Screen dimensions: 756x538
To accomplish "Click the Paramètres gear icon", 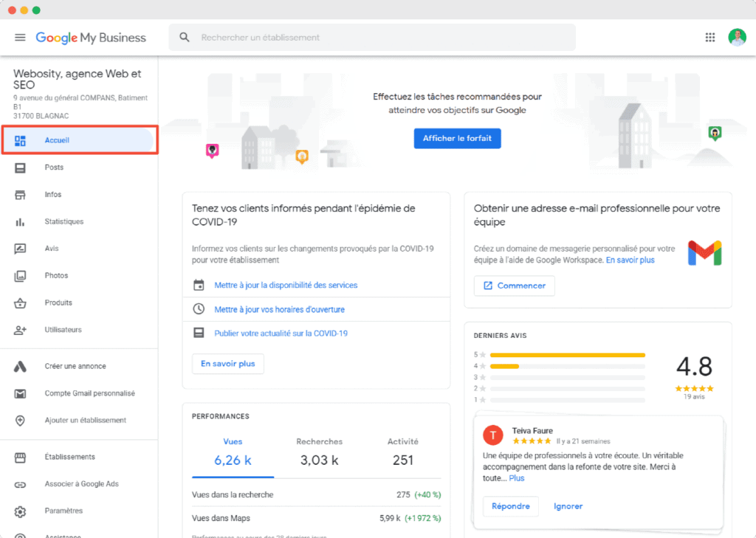I will point(20,511).
